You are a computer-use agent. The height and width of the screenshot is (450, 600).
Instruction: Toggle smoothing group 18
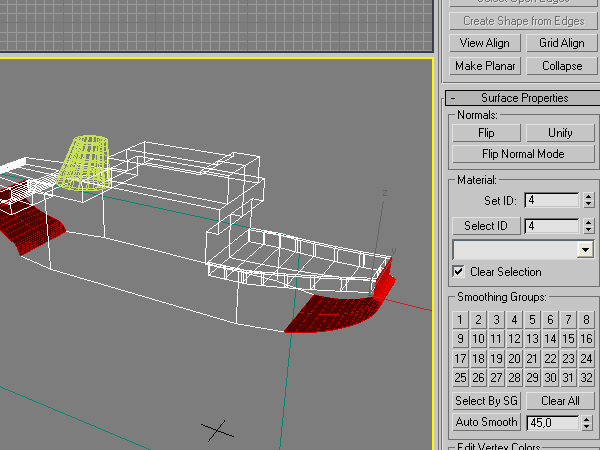[x=478, y=359]
